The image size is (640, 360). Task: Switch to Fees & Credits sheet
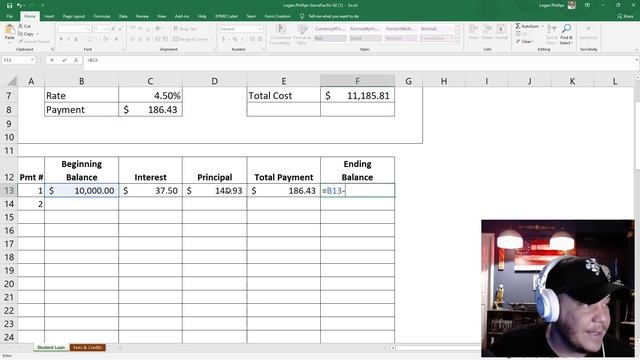pos(88,347)
